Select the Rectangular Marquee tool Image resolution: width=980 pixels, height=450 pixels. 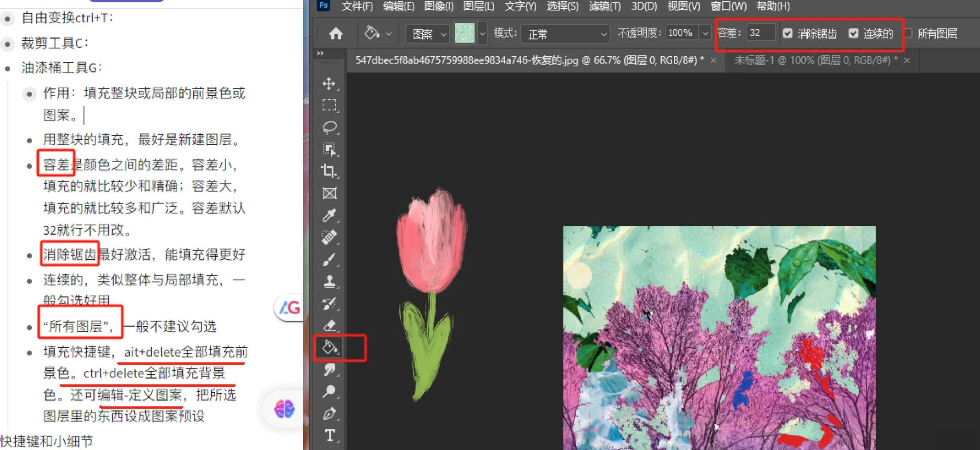pyautogui.click(x=329, y=105)
